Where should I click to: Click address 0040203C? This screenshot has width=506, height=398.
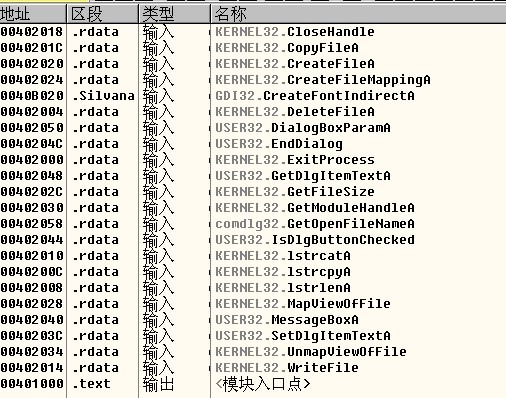(x=32, y=336)
